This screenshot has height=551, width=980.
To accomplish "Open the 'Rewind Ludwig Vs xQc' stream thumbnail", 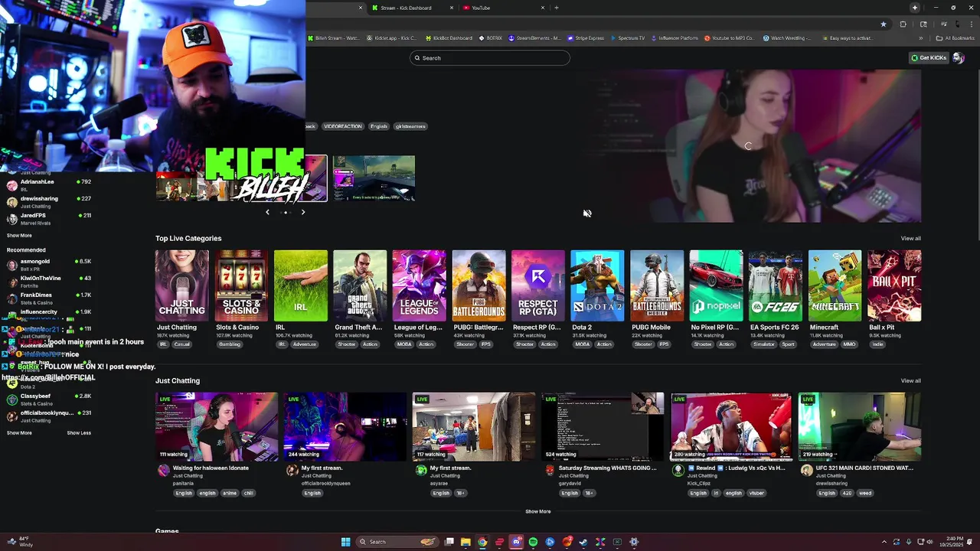I will coord(731,427).
